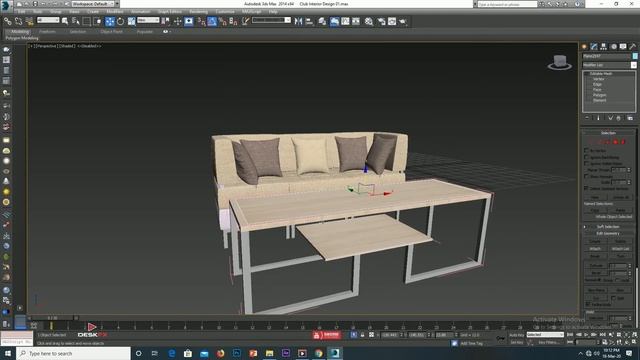This screenshot has width=640, height=360.
Task: Switch to the Utilities command panel tab
Action: tap(633, 47)
